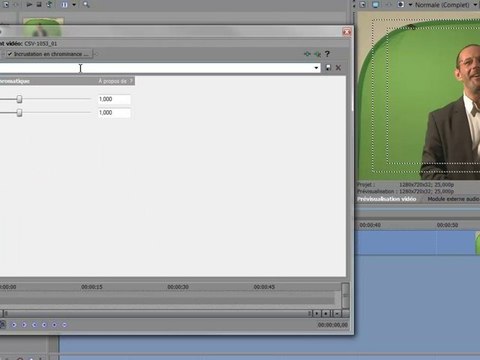Toggle the Sync Cursor icon beside keyframe buttons
This screenshot has width=480, height=360.
point(2,324)
